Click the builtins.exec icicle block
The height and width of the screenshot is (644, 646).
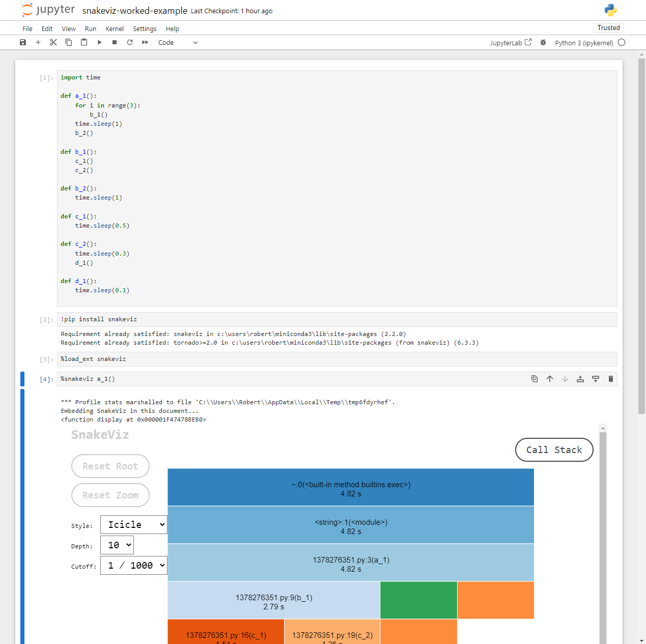point(351,487)
